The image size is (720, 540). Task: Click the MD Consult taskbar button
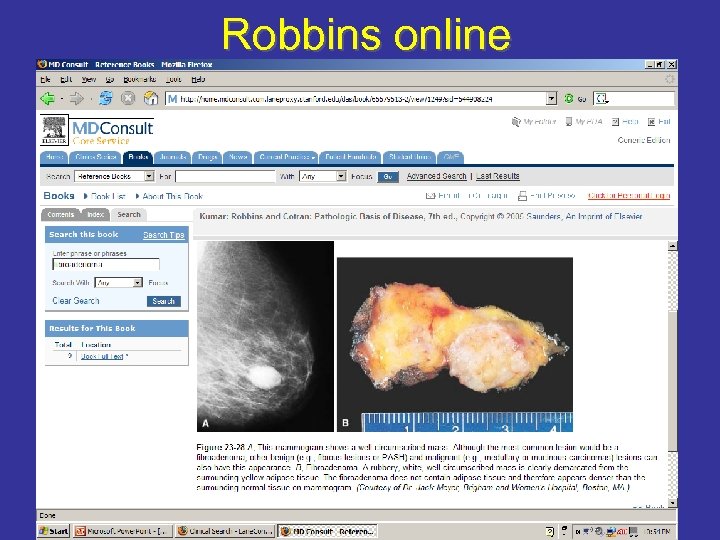[x=327, y=531]
